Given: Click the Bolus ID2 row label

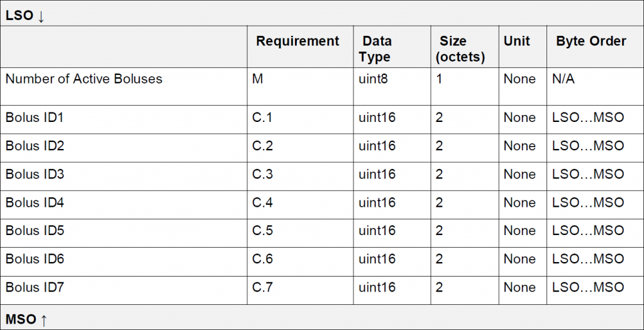Looking at the screenshot, I should point(35,146).
